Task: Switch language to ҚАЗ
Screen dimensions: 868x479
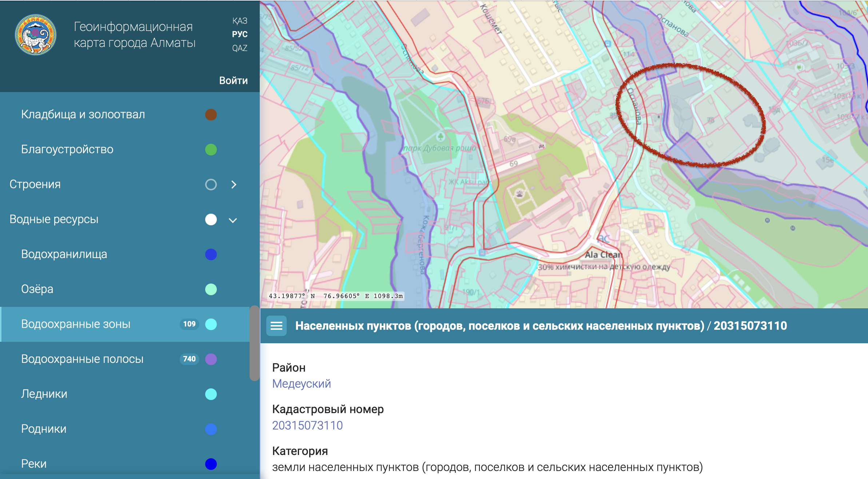Action: pos(240,21)
